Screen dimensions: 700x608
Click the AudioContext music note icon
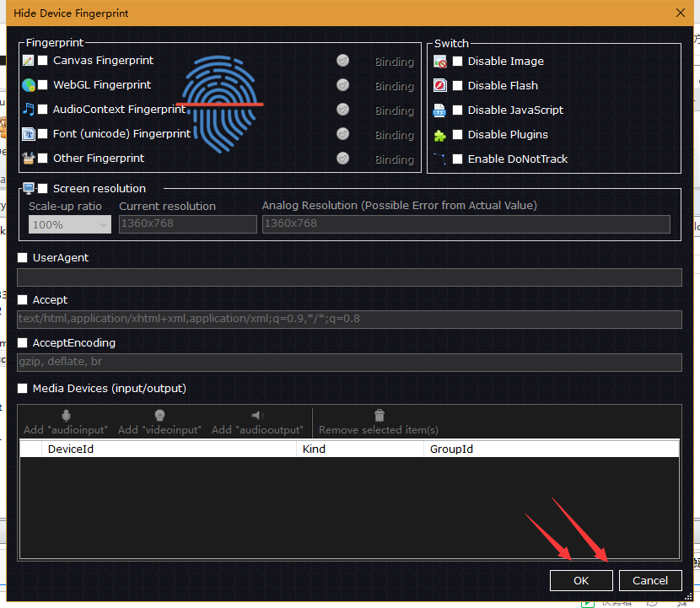pos(28,110)
